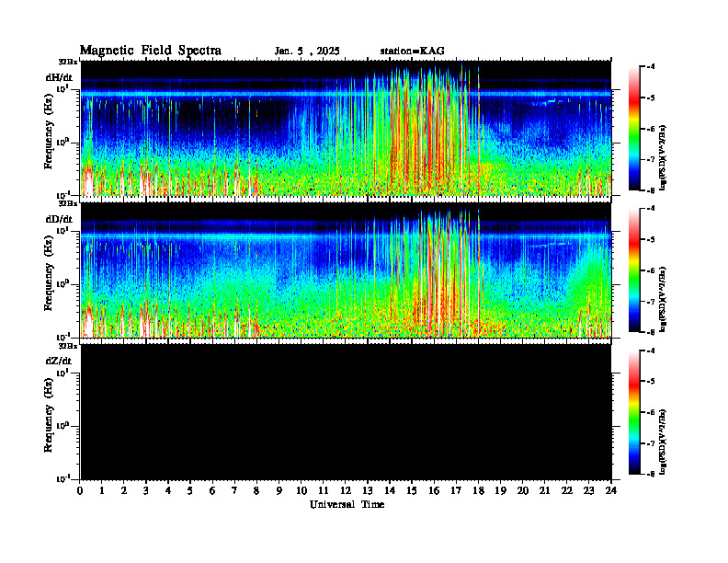Click hour '10' on the Universal Time axis
The width and height of the screenshot is (728, 563).
point(301,491)
